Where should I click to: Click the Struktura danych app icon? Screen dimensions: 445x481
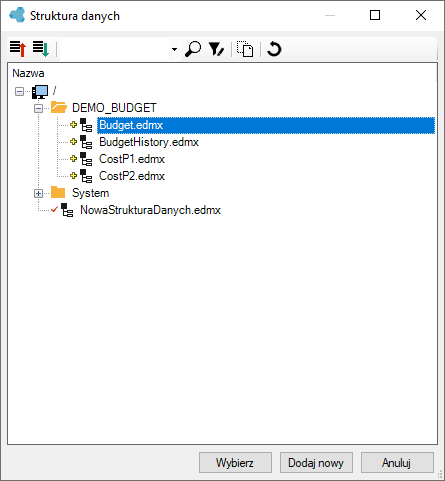click(17, 15)
